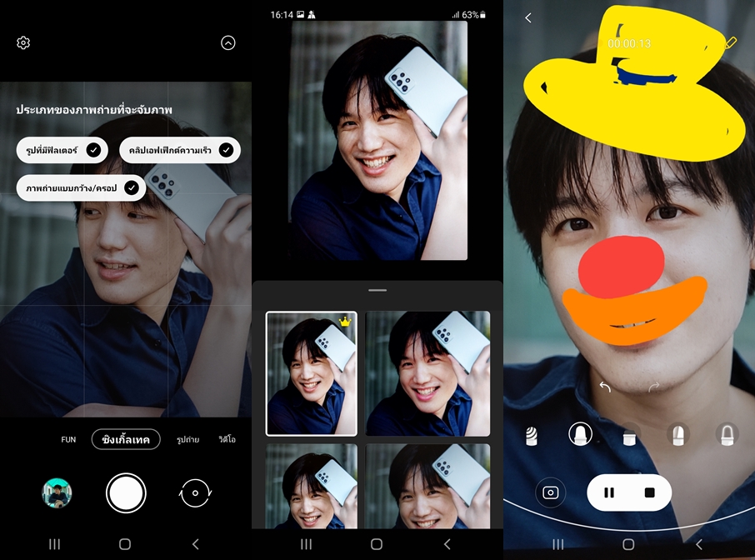Open camera settings gear icon
755x560 pixels.
pyautogui.click(x=23, y=42)
